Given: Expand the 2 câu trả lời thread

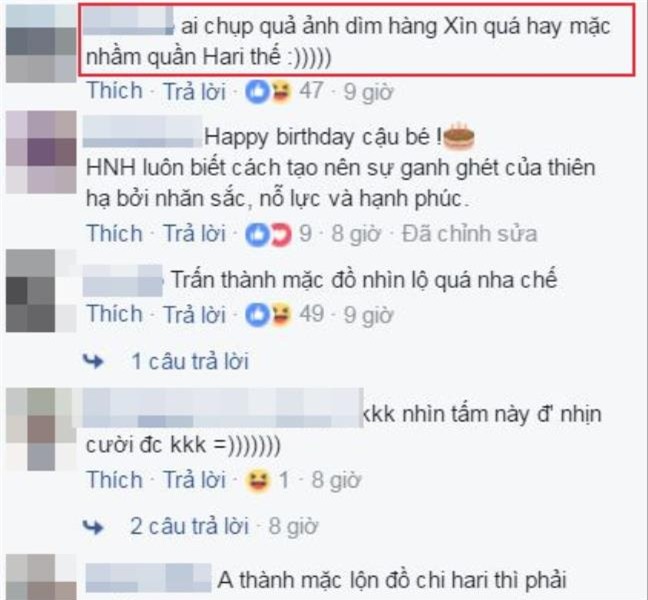Looking at the screenshot, I should pyautogui.click(x=189, y=526).
